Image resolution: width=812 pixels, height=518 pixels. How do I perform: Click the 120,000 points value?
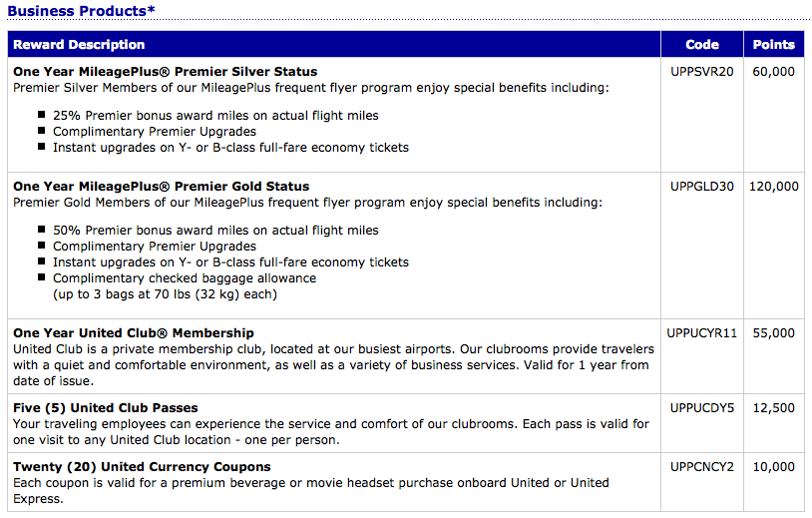(774, 187)
